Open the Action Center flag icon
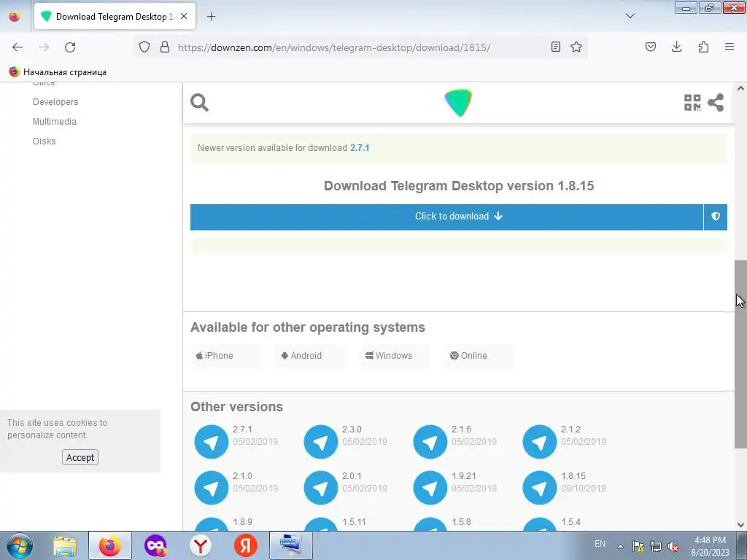Image resolution: width=747 pixels, height=560 pixels. [638, 546]
